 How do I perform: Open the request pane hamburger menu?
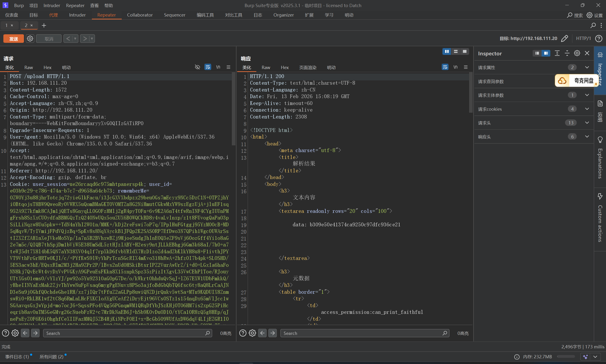[228, 67]
